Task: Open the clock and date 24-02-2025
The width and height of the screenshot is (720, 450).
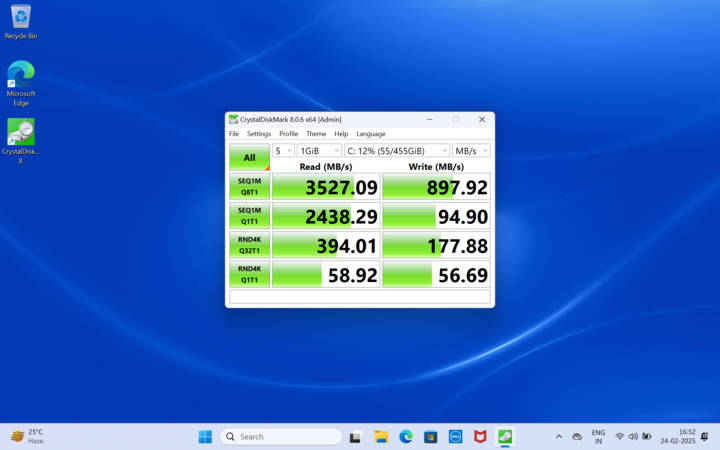Action: tap(678, 437)
